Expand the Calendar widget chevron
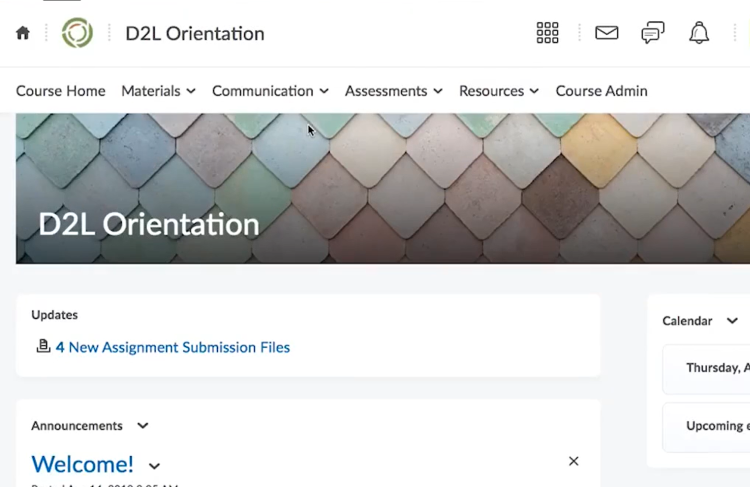The height and width of the screenshot is (487, 750). (732, 321)
